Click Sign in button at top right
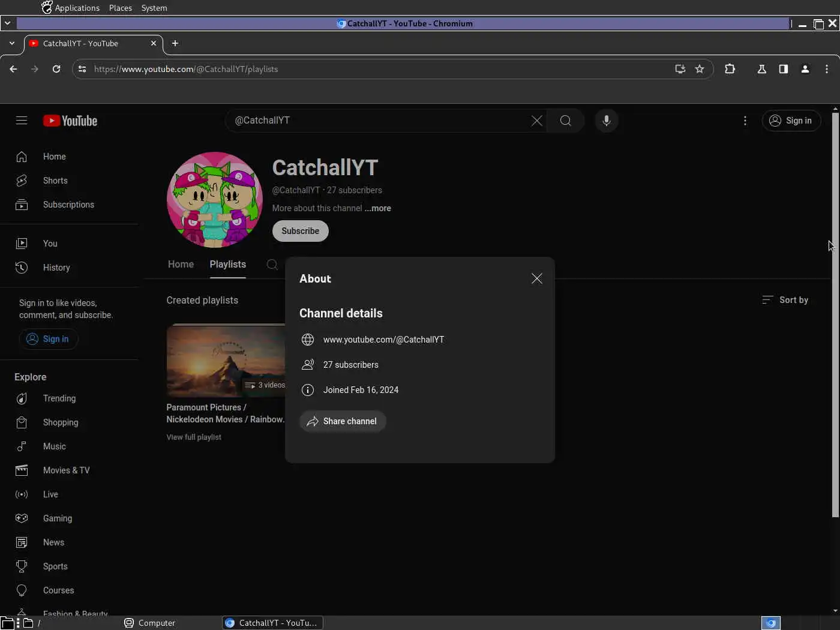840x630 pixels. point(791,121)
